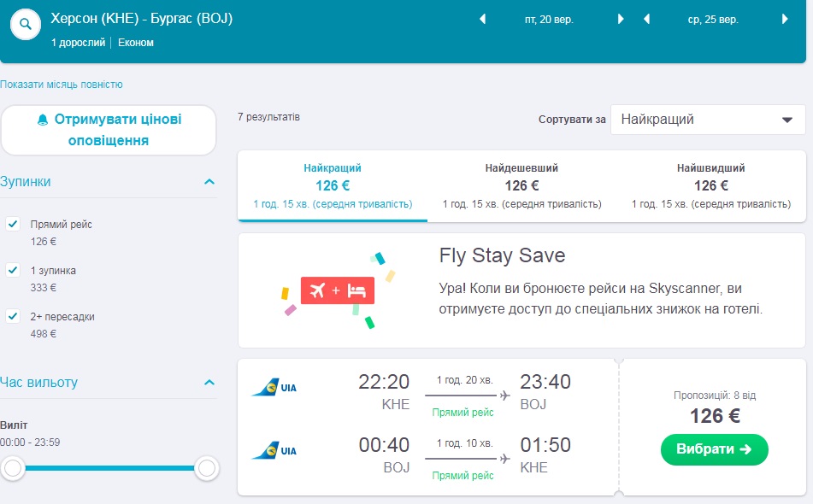This screenshot has width=813, height=504.
Task: Click the magnifying glass search icon
Action: [x=26, y=26]
